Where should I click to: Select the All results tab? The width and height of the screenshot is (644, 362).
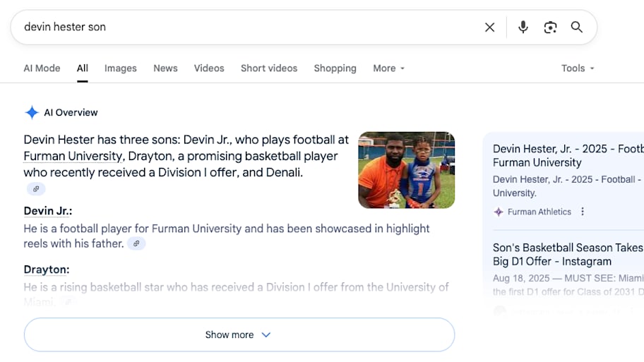[x=82, y=68]
